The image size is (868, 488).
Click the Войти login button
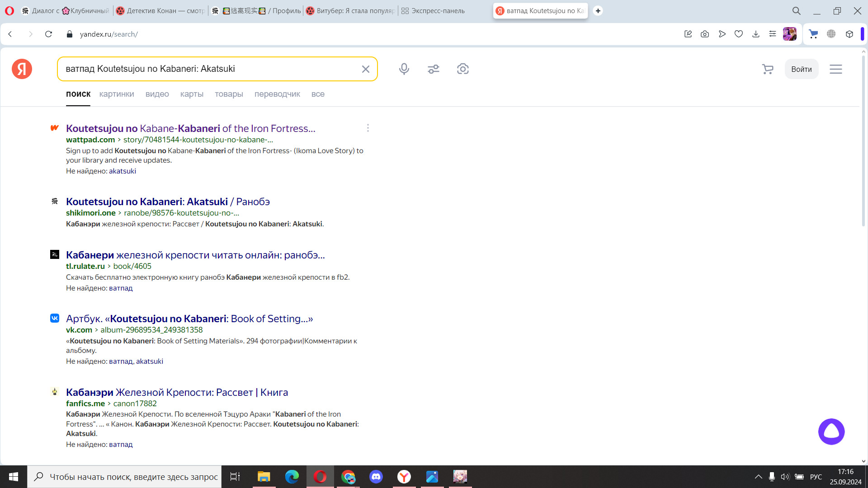coord(801,69)
